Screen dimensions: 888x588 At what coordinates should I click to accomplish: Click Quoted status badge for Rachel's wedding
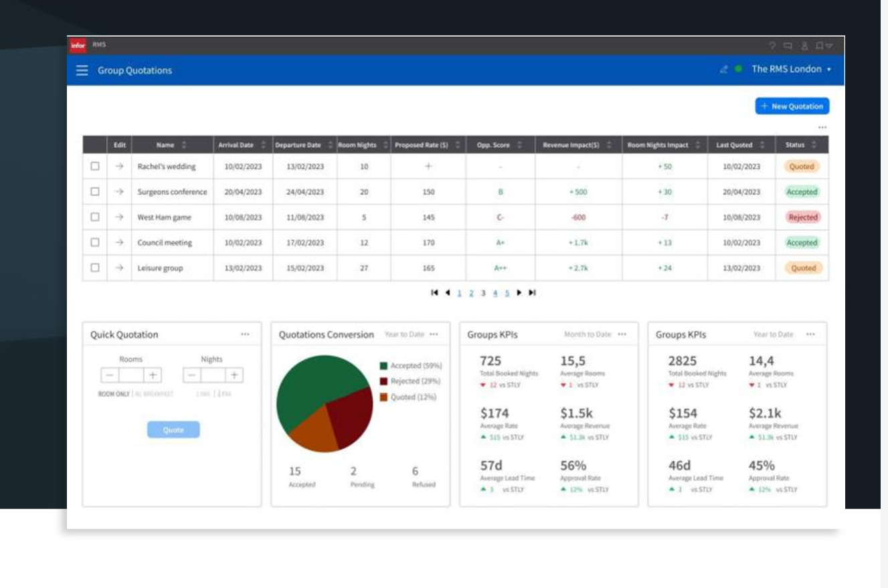tap(802, 167)
